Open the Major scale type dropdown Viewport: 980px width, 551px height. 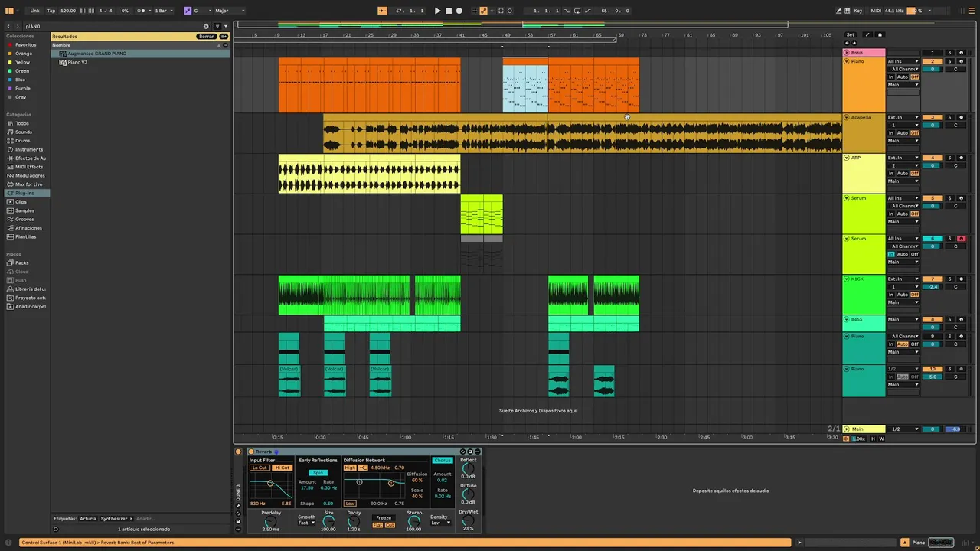[x=229, y=11]
